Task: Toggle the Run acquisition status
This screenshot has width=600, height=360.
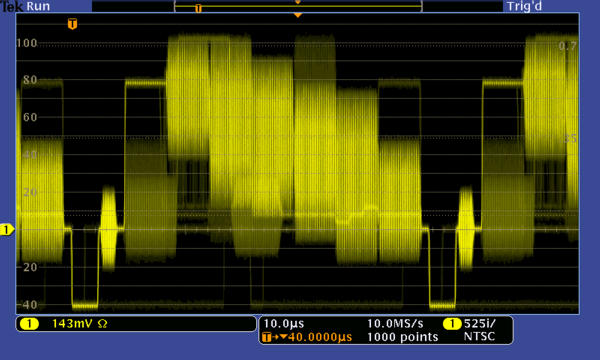Action: coord(38,6)
